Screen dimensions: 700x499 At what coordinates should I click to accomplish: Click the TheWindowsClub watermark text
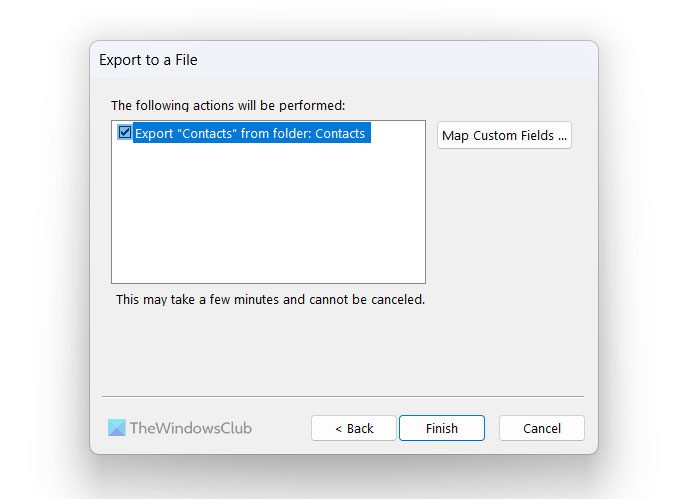[192, 428]
